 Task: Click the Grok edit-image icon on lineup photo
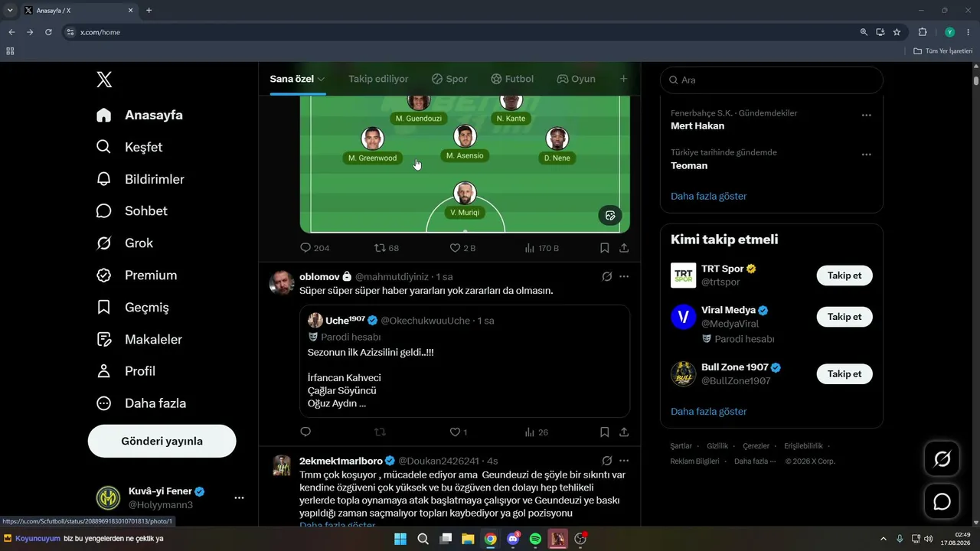[x=610, y=215]
